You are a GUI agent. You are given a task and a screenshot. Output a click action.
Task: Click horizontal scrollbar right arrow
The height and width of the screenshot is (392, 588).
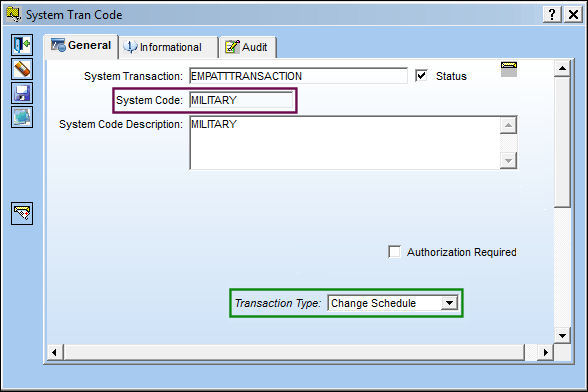click(x=546, y=352)
